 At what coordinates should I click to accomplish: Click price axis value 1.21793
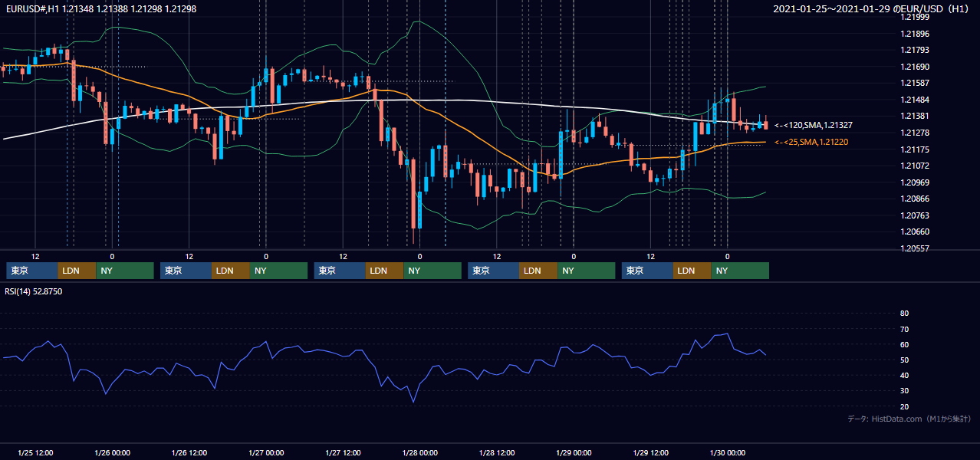(916, 50)
